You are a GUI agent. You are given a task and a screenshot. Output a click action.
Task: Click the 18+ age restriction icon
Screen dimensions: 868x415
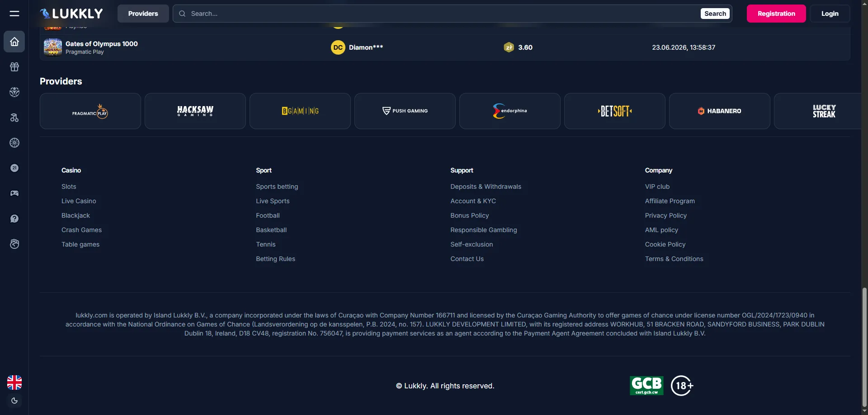point(682,386)
